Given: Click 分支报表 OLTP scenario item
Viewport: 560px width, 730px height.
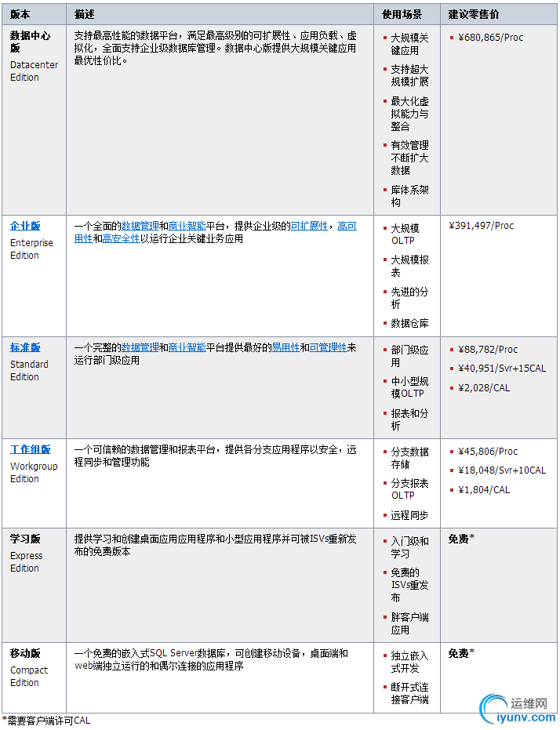Looking at the screenshot, I should (x=409, y=490).
